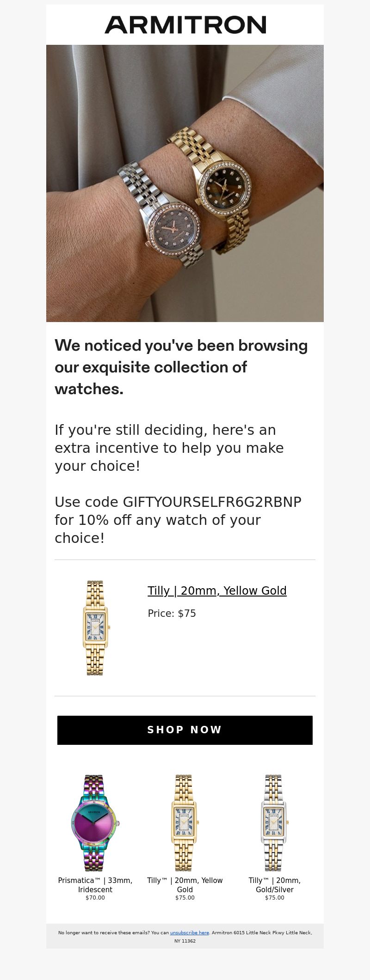Open the hero image of two wrist watches
Screen dimensions: 370x980
[x=185, y=183]
